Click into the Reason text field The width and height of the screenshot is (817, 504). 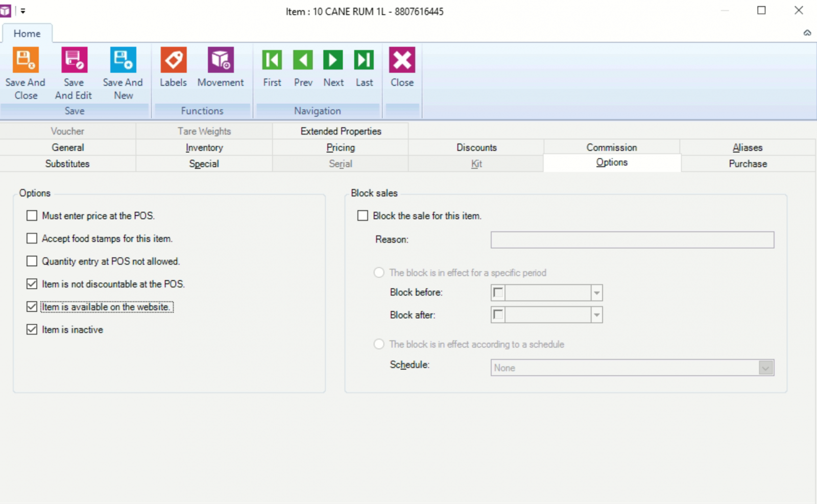coord(632,240)
